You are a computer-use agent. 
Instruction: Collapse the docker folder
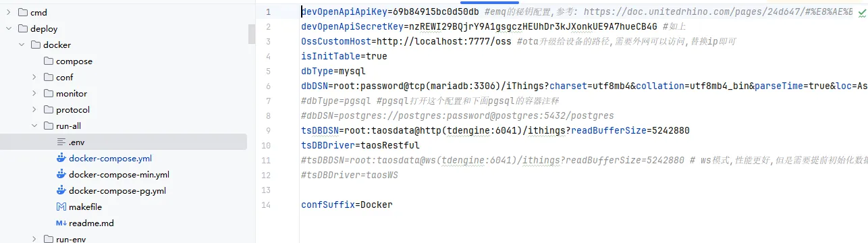click(22, 45)
